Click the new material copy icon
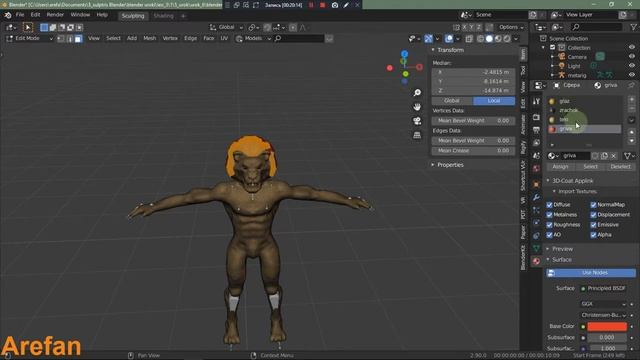 (604, 156)
